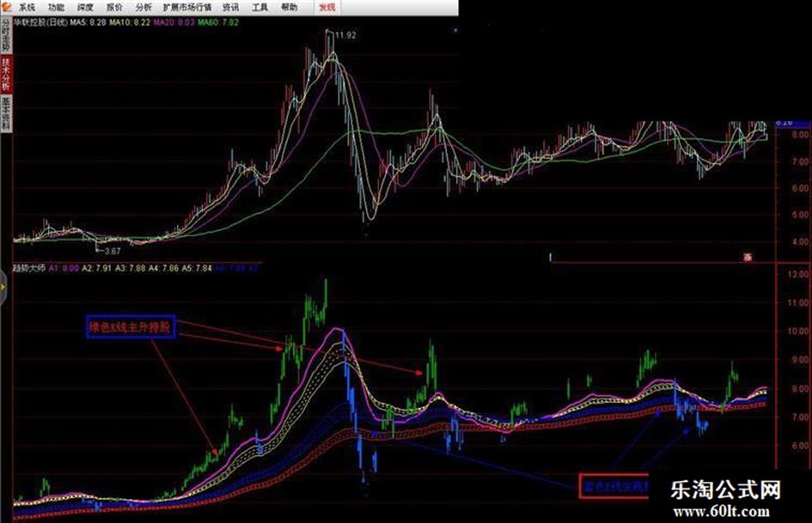The image size is (812, 523).
Task: Click the 华联控股(日线) stock title
Action: pos(40,22)
